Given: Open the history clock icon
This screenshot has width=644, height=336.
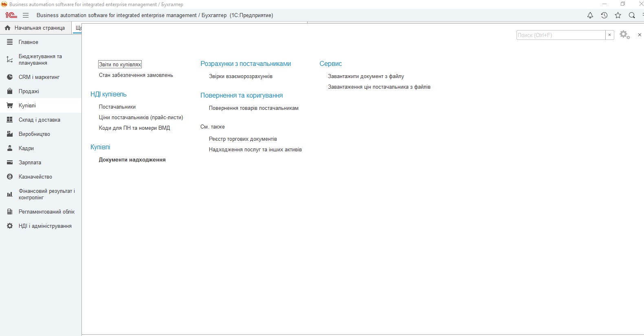Looking at the screenshot, I should click(604, 15).
